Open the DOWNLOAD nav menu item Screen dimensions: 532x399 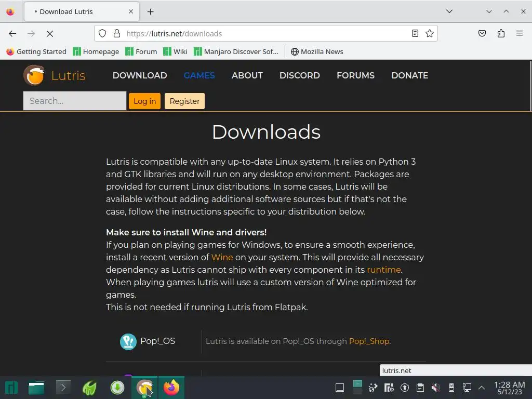[140, 75]
